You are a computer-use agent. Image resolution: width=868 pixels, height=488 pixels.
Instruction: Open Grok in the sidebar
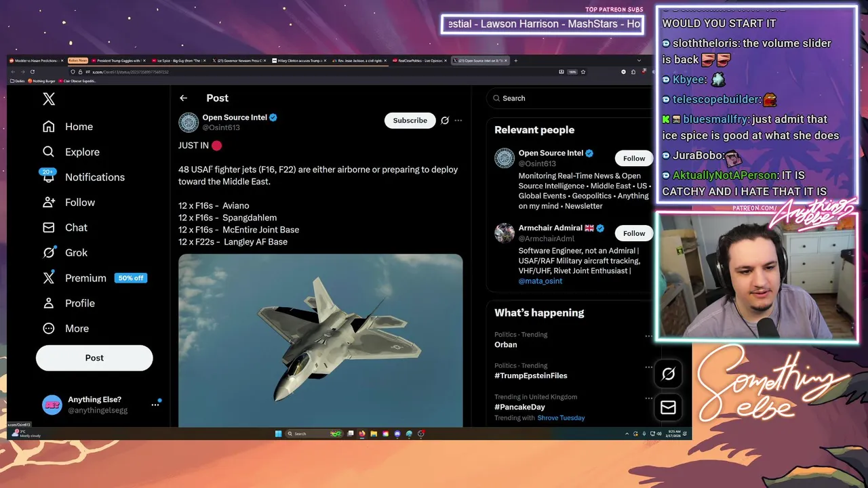(x=65, y=252)
